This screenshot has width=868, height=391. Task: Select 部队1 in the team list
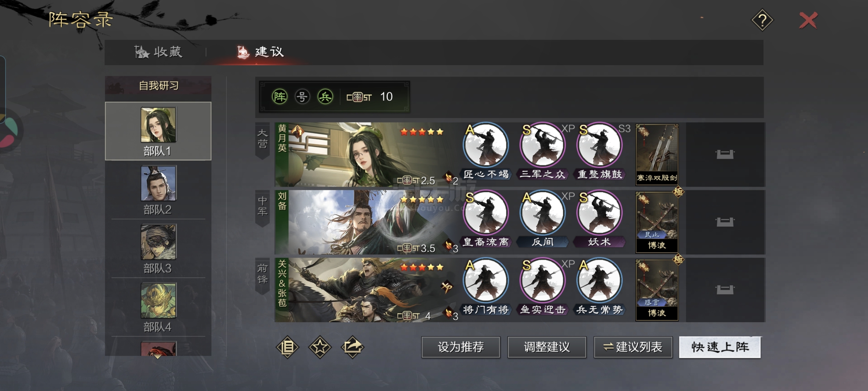[158, 131]
